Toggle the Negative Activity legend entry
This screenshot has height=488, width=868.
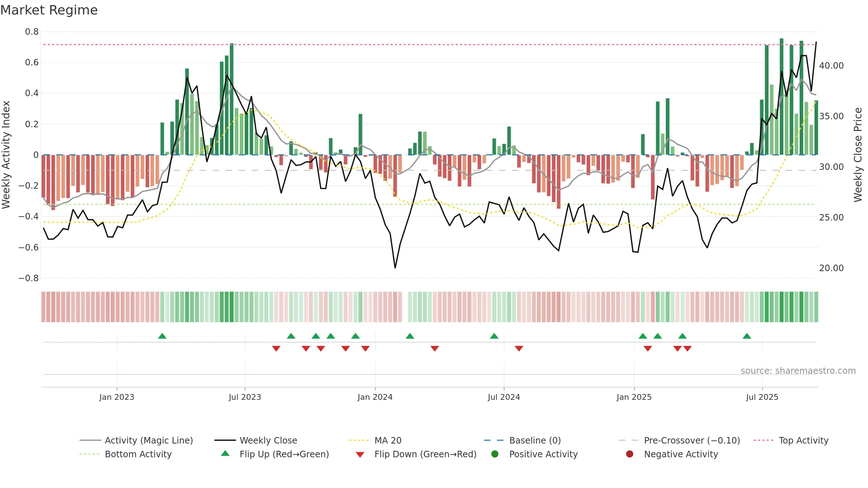pos(672,454)
